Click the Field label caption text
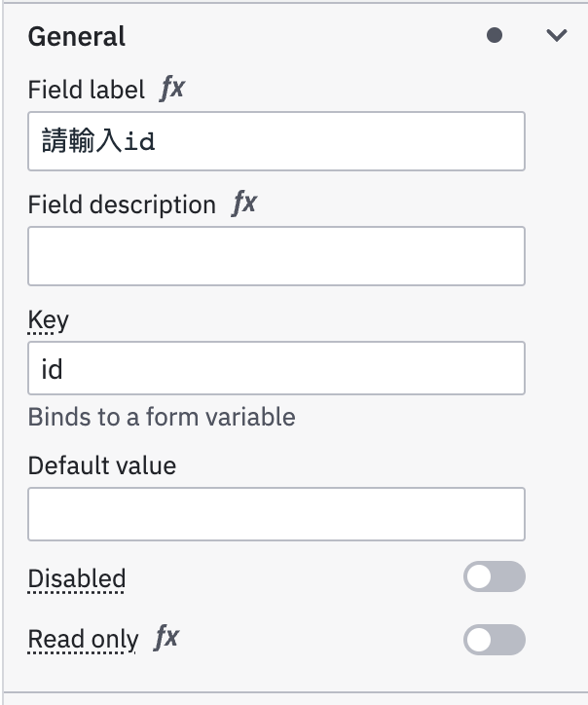Image resolution: width=588 pixels, height=705 pixels. point(88,91)
